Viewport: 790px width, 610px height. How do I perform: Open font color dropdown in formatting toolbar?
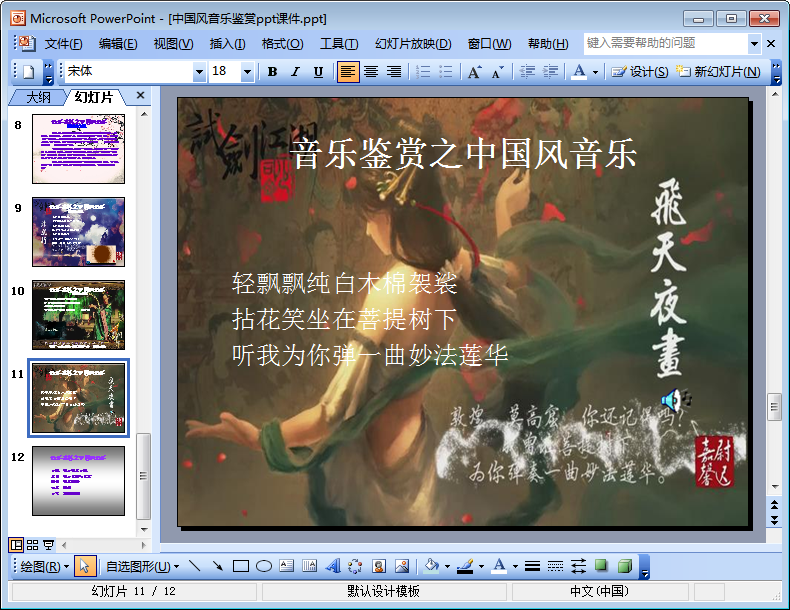(596, 72)
